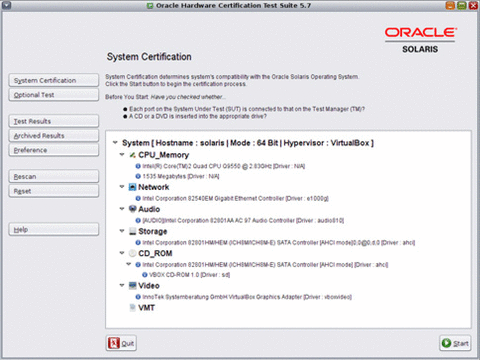Select the VirtualBox Graphics Adapter row
This screenshot has height=360, width=480.
[247, 297]
